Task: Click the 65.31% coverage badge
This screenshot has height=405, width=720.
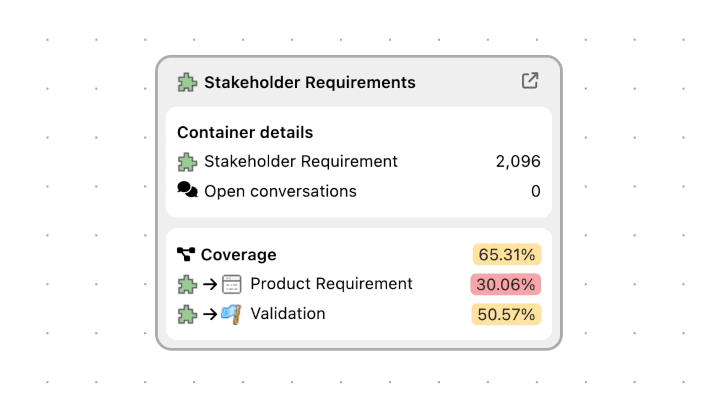Action: (x=507, y=254)
